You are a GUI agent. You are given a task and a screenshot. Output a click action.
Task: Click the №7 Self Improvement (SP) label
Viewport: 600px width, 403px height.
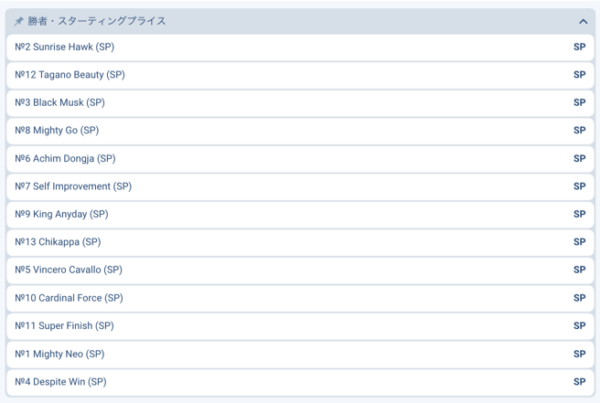[x=73, y=187]
